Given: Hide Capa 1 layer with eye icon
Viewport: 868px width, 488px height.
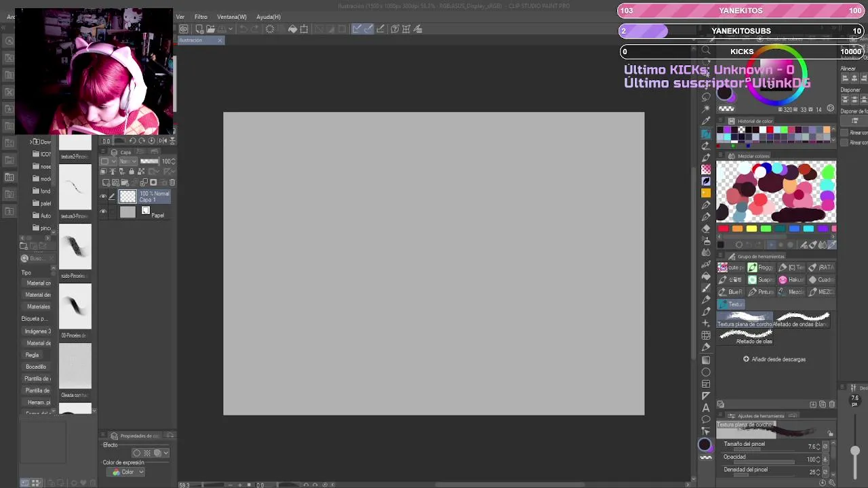Looking at the screenshot, I should point(103,197).
